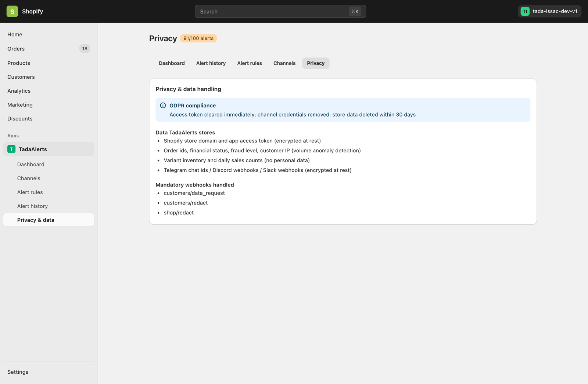
Task: Click the Shopify logo icon
Action: point(12,11)
